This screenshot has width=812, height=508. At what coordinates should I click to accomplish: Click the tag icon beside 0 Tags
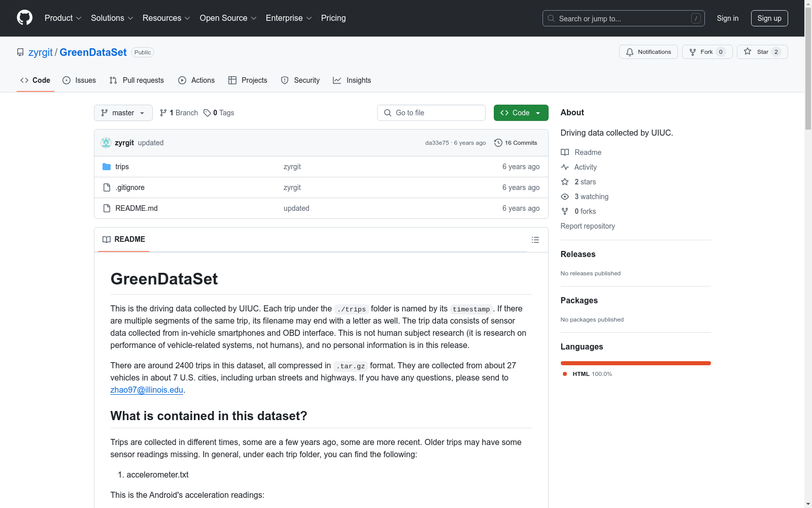click(207, 113)
